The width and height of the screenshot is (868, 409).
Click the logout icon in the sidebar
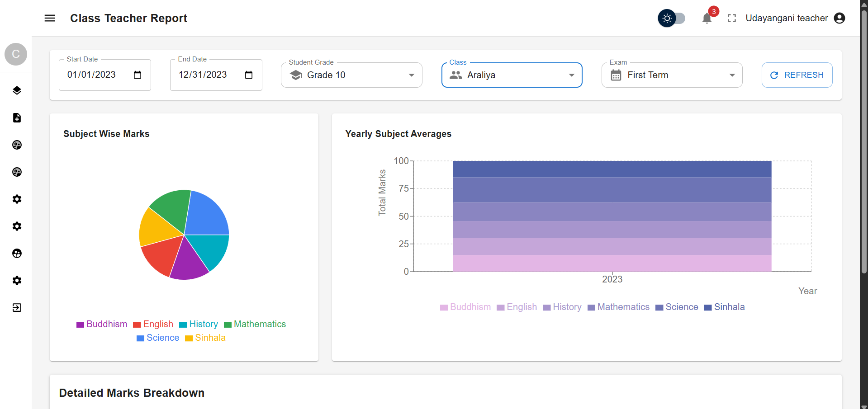click(x=17, y=308)
